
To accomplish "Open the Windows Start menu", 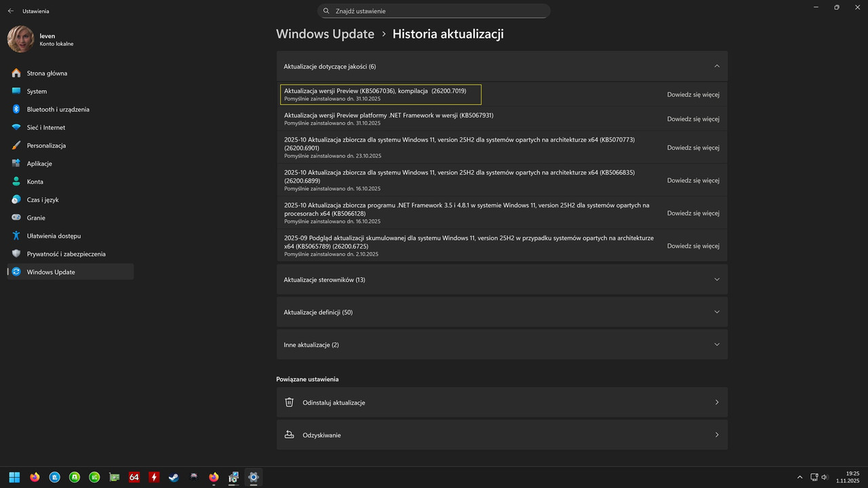I will tap(14, 477).
